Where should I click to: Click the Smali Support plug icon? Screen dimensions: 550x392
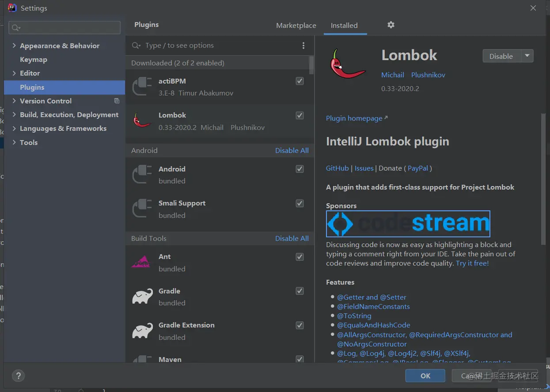(x=142, y=209)
